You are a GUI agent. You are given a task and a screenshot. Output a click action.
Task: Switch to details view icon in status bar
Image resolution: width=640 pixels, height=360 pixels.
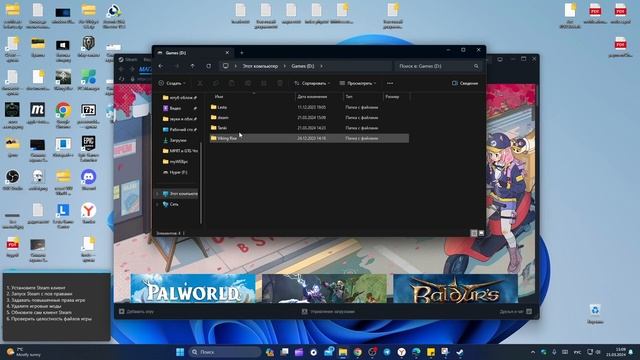[x=473, y=233]
